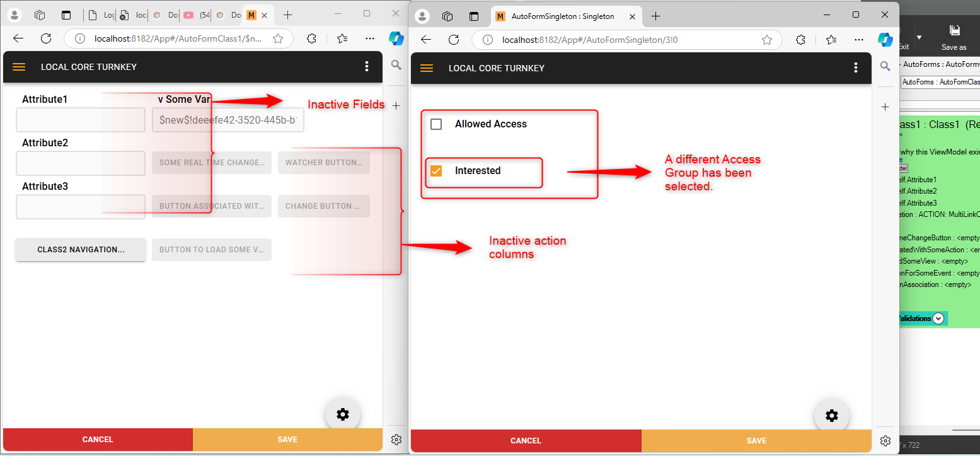The image size is (980, 456).
Task: Open the three-dot menu in the Singleton app bar
Action: (855, 68)
